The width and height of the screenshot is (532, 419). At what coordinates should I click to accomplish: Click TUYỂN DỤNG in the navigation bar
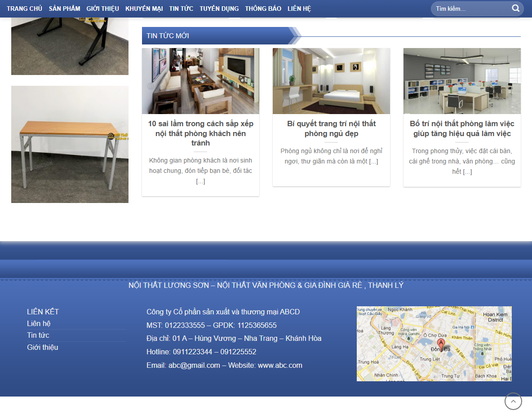(x=219, y=8)
